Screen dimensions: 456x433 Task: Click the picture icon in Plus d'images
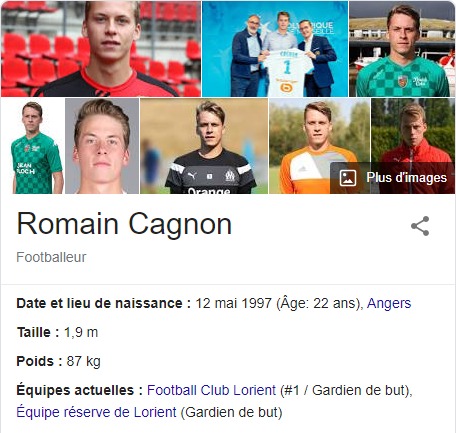348,178
